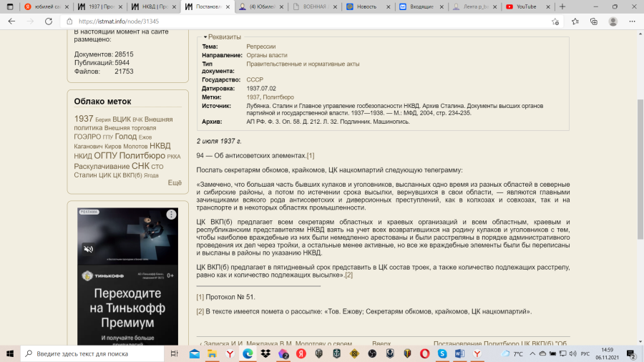Image resolution: width=644 pixels, height=362 pixels.
Task: Switch to the YouTube tab
Action: 528,6
